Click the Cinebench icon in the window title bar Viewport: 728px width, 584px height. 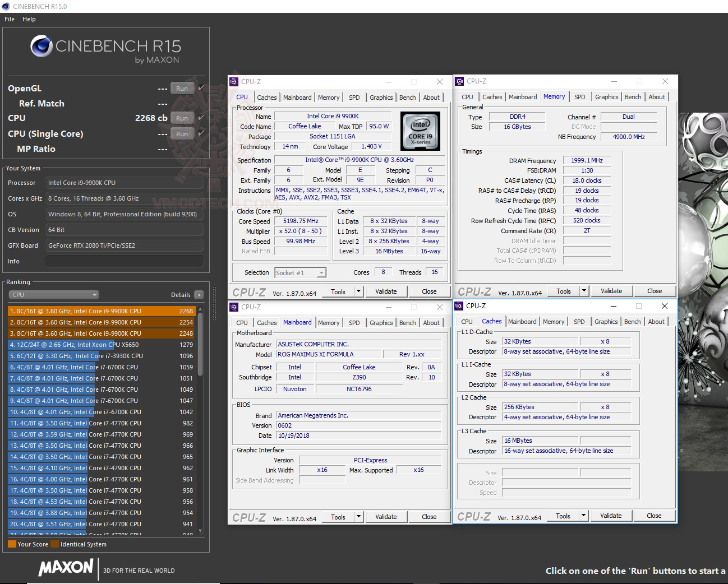pos(5,6)
